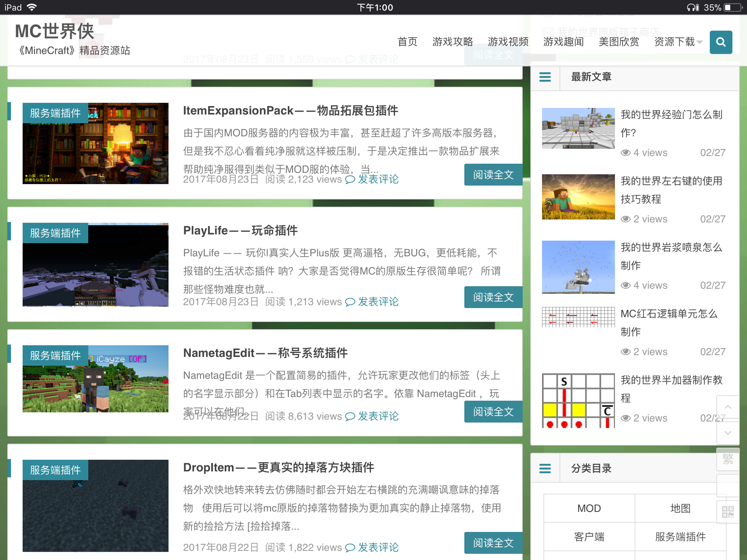Open the QR code floating button
The height and width of the screenshot is (560, 747).
click(728, 512)
